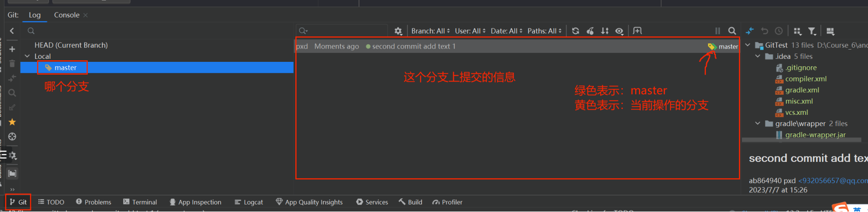The image size is (868, 212).
Task: Open the User: All filter dropdown
Action: [470, 31]
